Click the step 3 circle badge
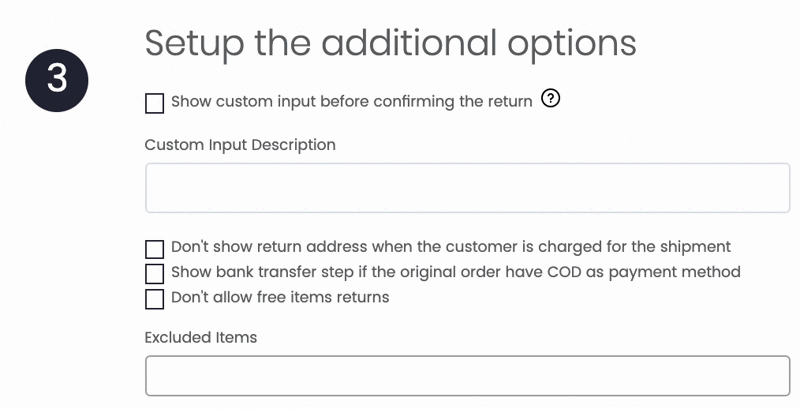The image size is (800, 409). (x=57, y=80)
